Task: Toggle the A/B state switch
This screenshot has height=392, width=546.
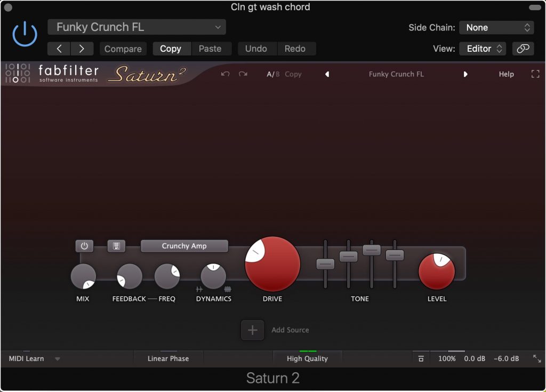Action: pos(273,74)
